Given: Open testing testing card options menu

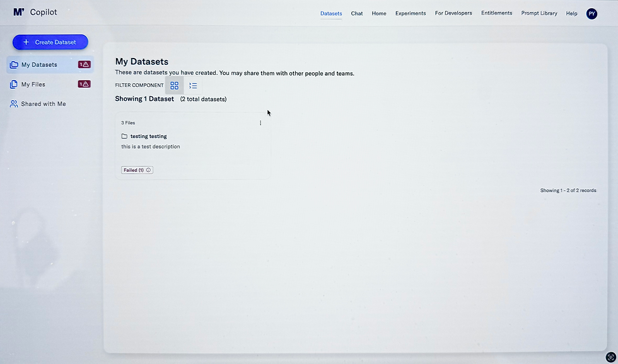Looking at the screenshot, I should point(260,123).
